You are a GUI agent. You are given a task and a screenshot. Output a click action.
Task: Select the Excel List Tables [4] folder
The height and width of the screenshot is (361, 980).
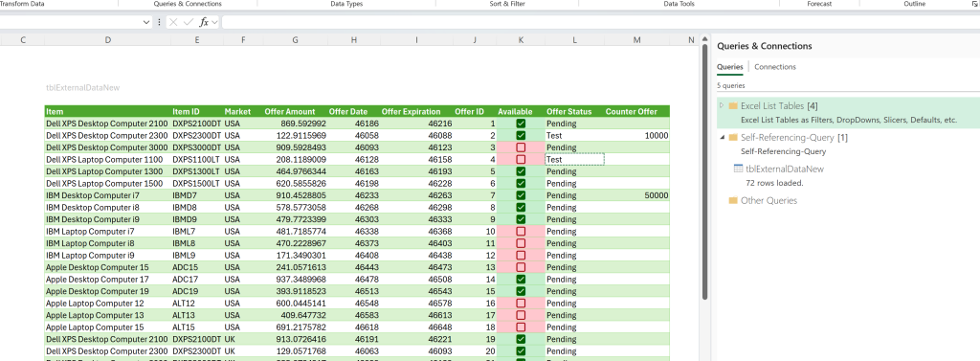tap(779, 105)
